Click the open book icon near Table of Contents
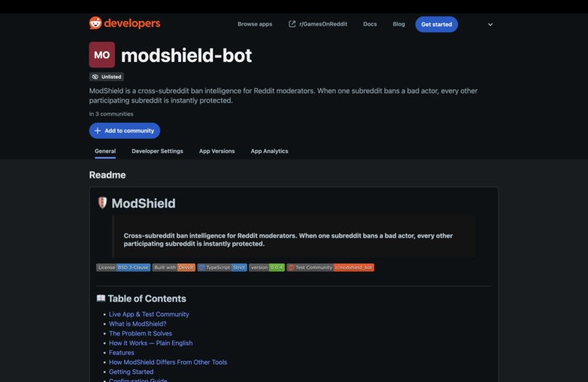The height and width of the screenshot is (382, 588). 101,298
